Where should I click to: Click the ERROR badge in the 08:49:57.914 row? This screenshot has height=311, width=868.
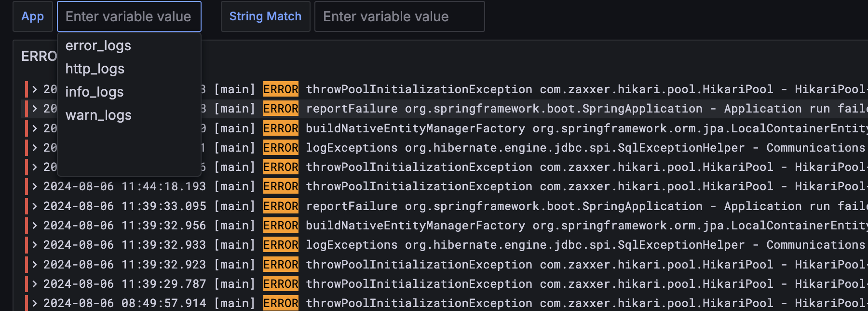(x=281, y=303)
